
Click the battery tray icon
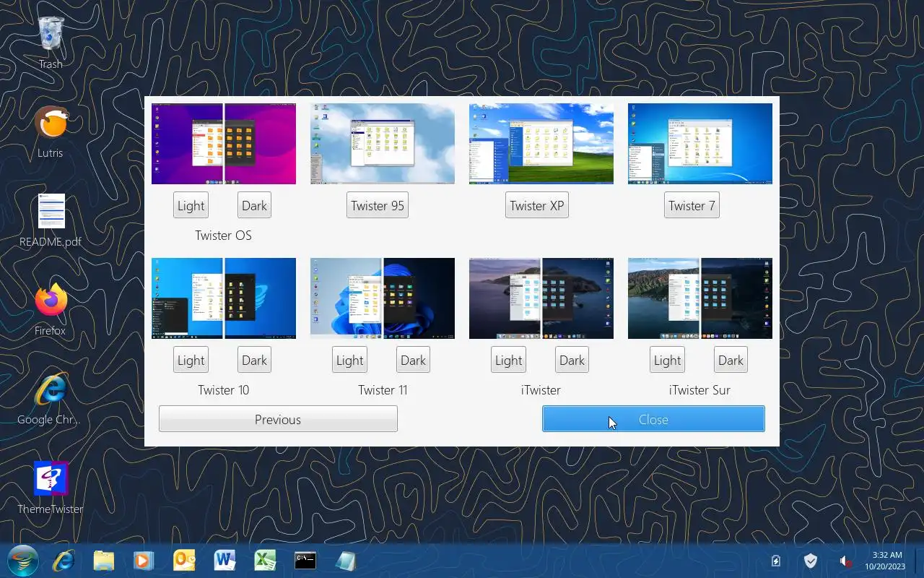pos(776,561)
